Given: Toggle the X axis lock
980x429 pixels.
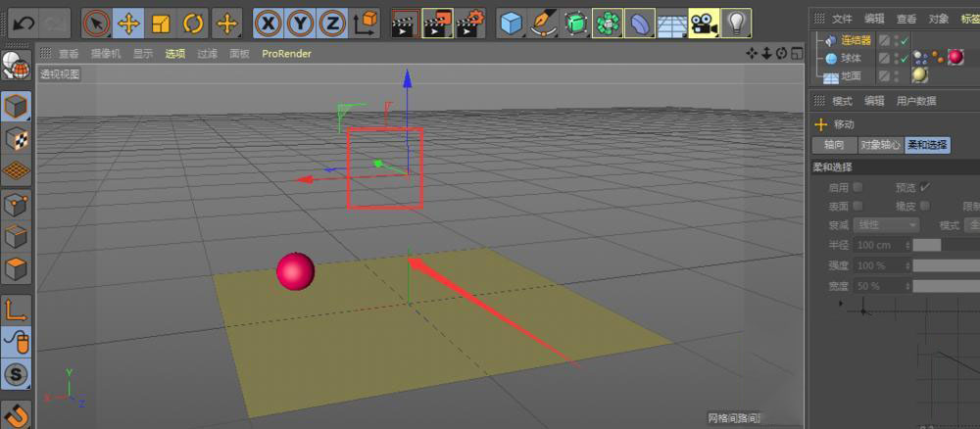Looking at the screenshot, I should click(269, 22).
